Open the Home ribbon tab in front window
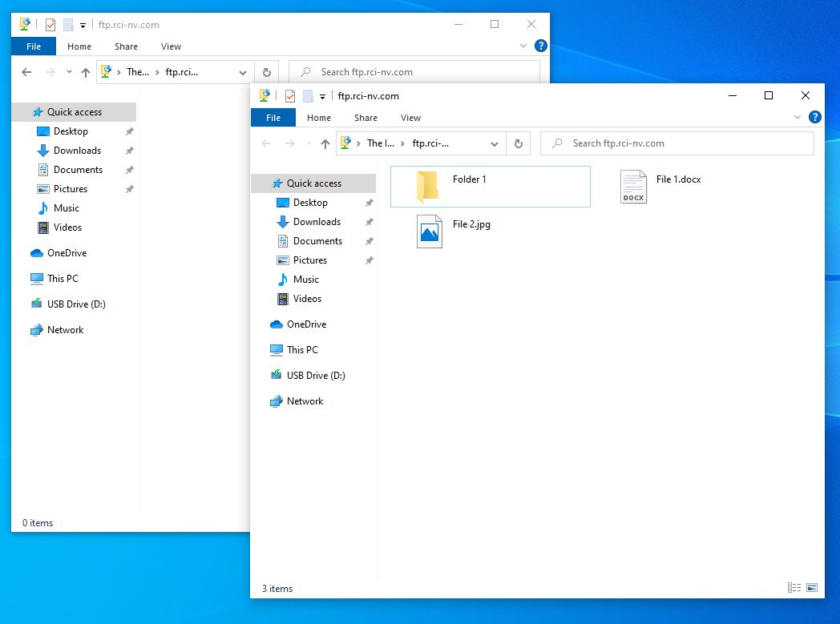This screenshot has height=624, width=840. [x=319, y=118]
